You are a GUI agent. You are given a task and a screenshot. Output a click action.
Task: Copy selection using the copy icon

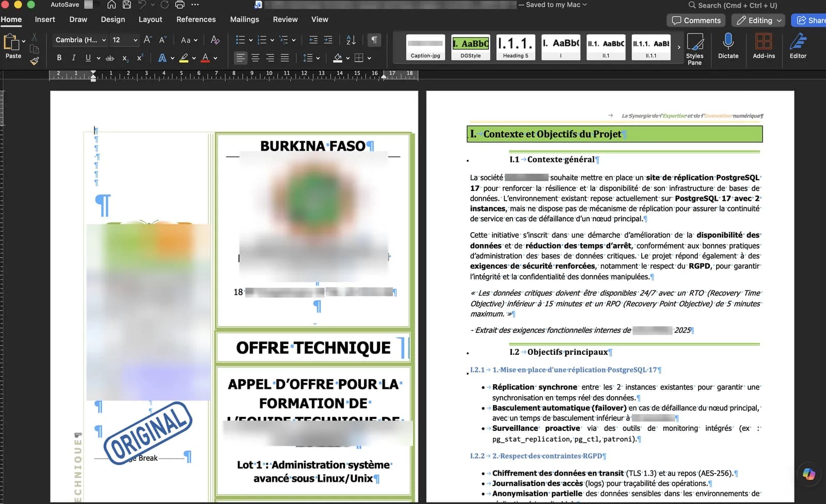click(x=34, y=49)
